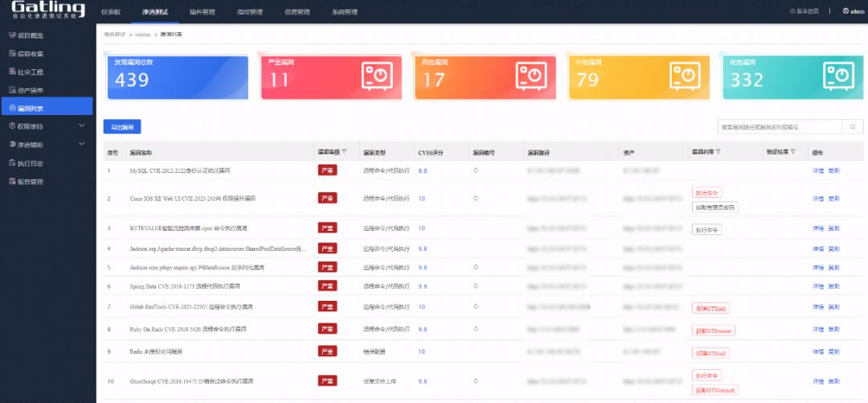Select 资产清单 in the sidebar
868x403 pixels.
[31, 90]
